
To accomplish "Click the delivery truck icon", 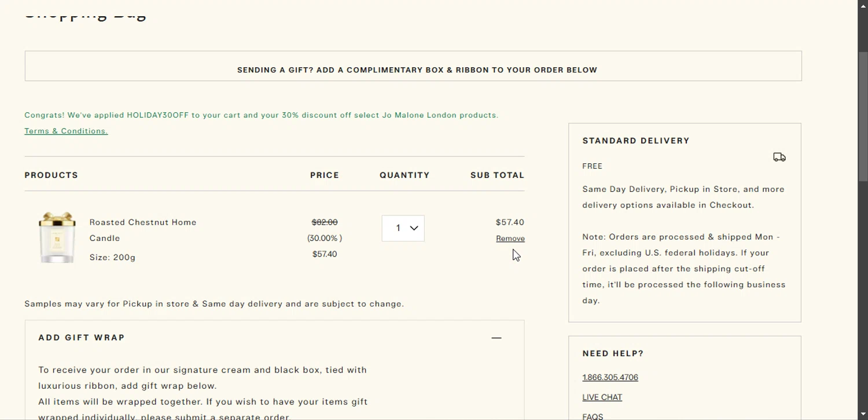I will (x=779, y=157).
